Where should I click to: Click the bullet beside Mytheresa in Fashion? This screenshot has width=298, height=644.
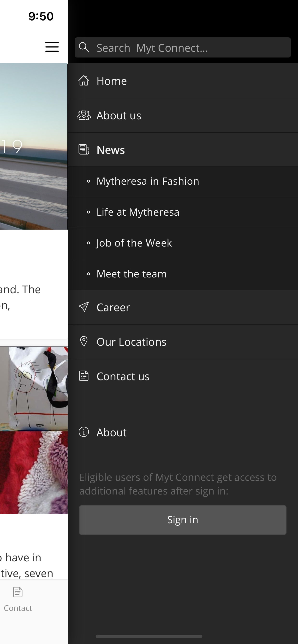click(x=88, y=182)
